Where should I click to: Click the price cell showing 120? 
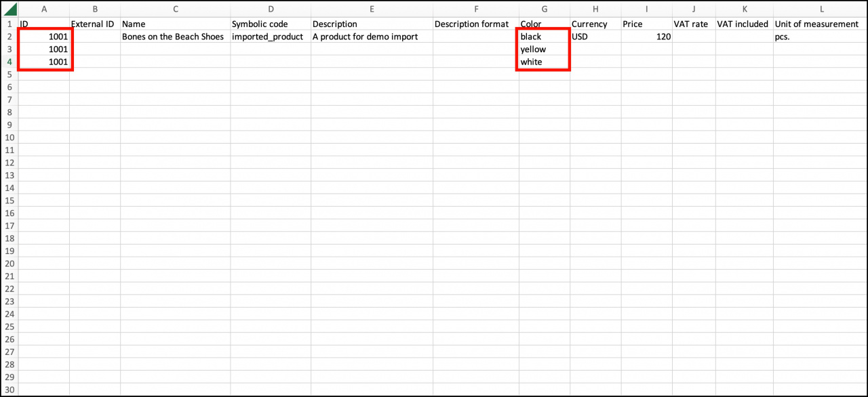646,37
